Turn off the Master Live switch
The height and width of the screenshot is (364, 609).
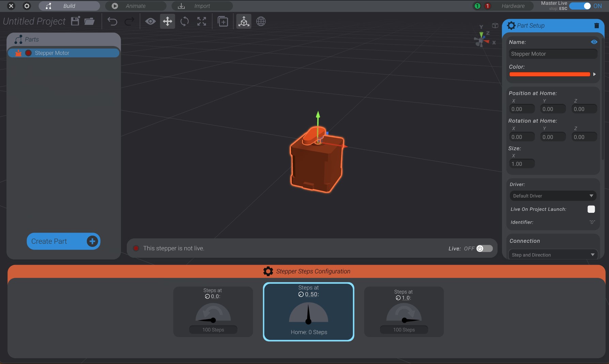pos(581,6)
